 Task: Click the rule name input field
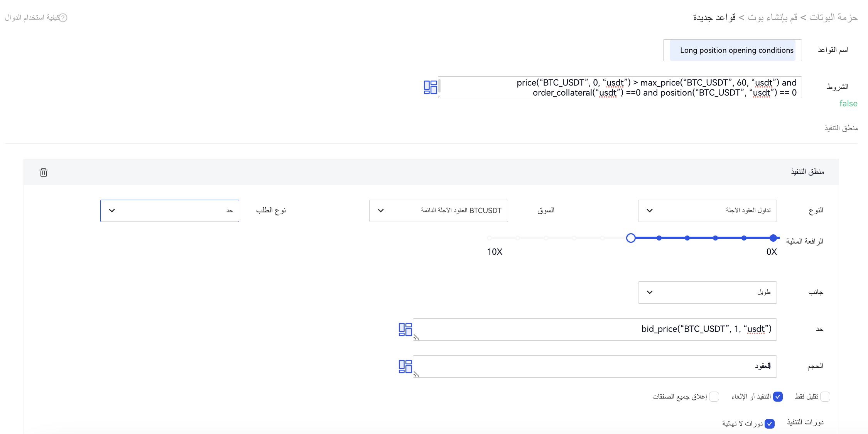coord(732,50)
